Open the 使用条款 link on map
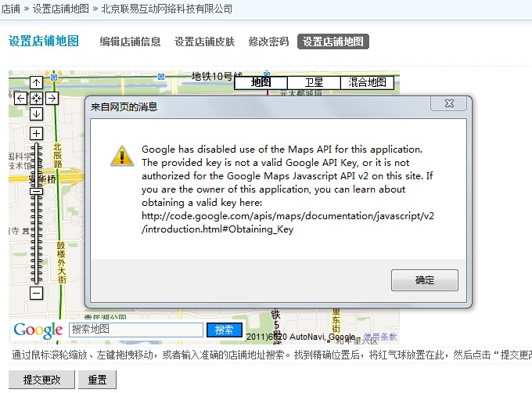This screenshot has height=393, width=532. 380,337
